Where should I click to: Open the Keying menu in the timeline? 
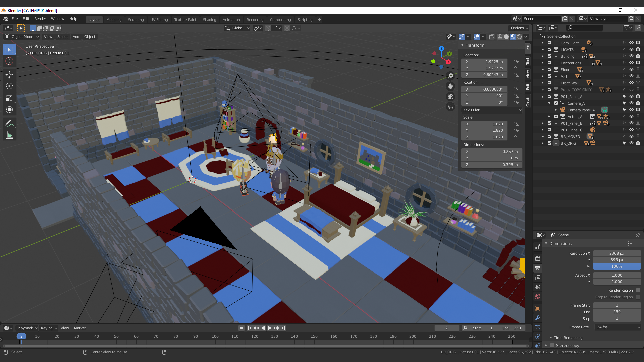(49, 328)
